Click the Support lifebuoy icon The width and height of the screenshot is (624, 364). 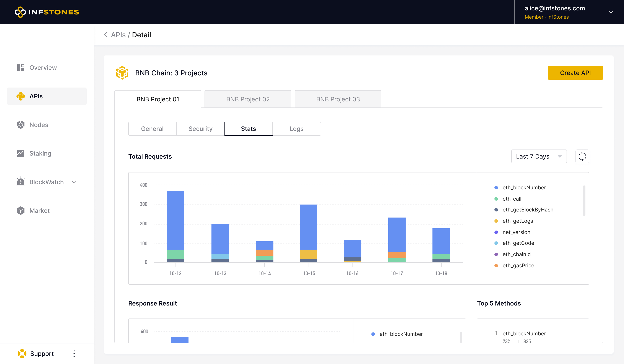coord(22,354)
